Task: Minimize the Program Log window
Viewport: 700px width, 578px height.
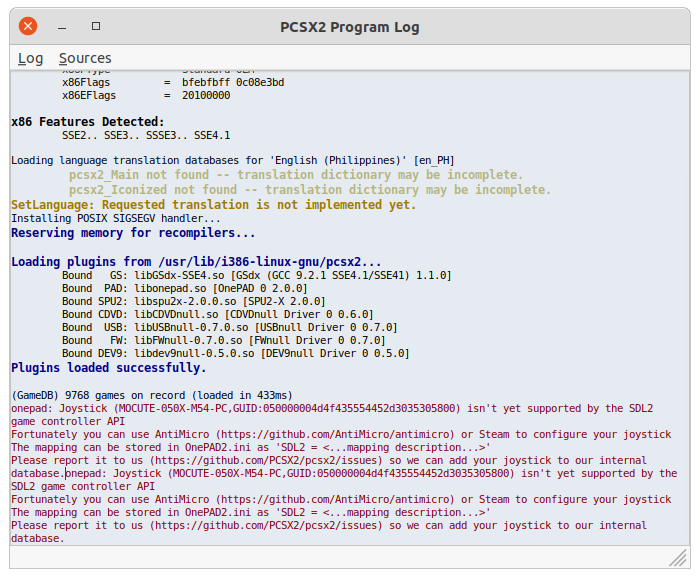Action: [x=62, y=27]
